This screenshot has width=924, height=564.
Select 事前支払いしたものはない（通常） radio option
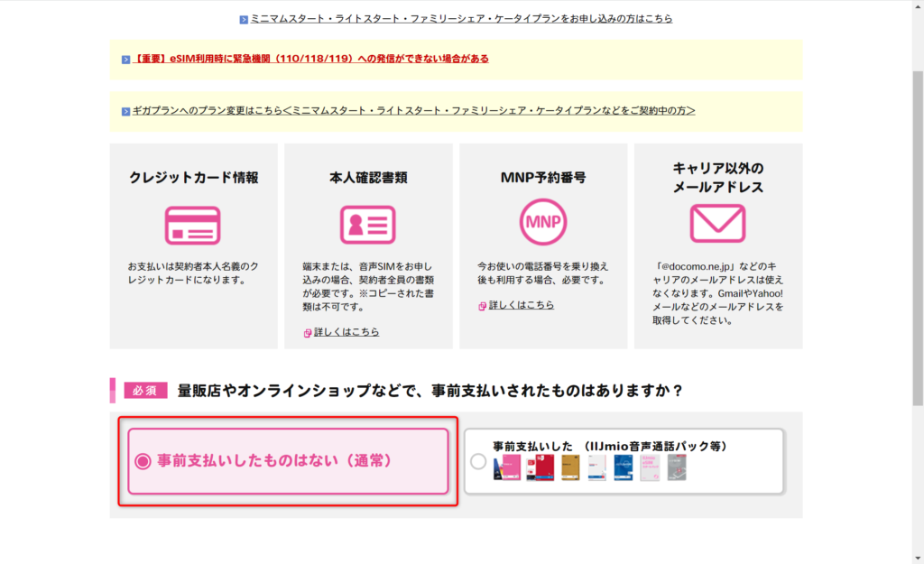point(288,461)
